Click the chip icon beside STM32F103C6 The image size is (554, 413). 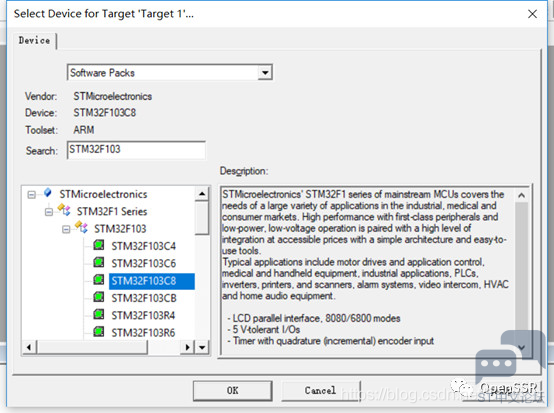coord(99,262)
